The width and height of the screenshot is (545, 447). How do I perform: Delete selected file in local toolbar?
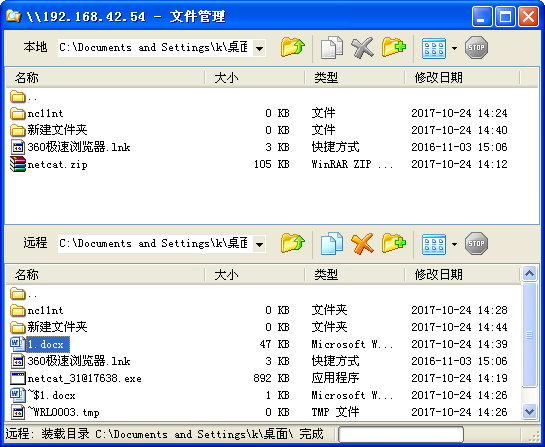point(362,47)
